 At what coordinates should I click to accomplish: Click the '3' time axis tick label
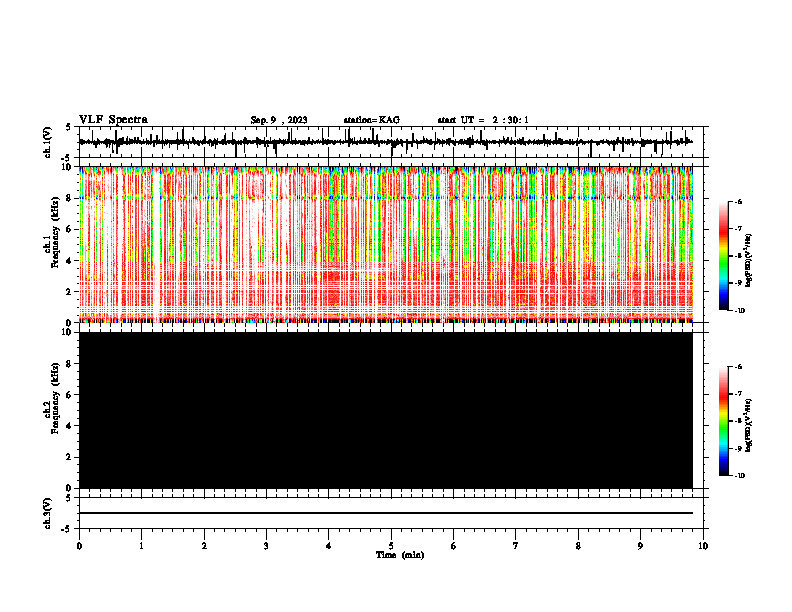coord(266,546)
